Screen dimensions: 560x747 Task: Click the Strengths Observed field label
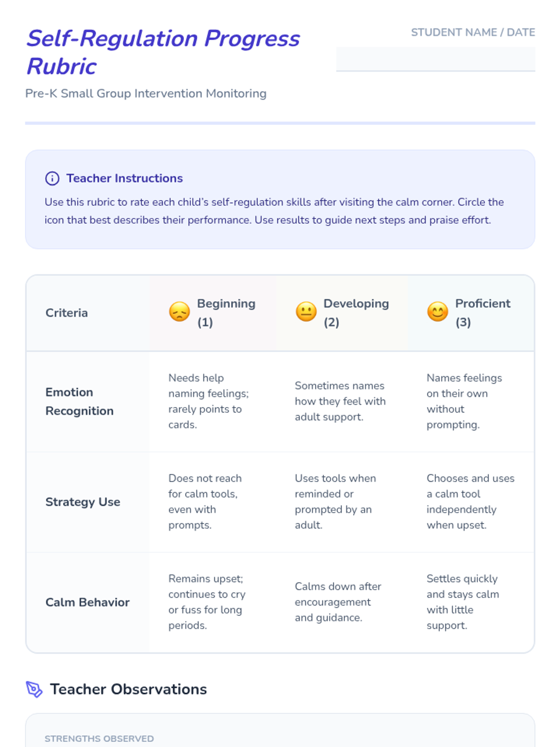coord(99,739)
